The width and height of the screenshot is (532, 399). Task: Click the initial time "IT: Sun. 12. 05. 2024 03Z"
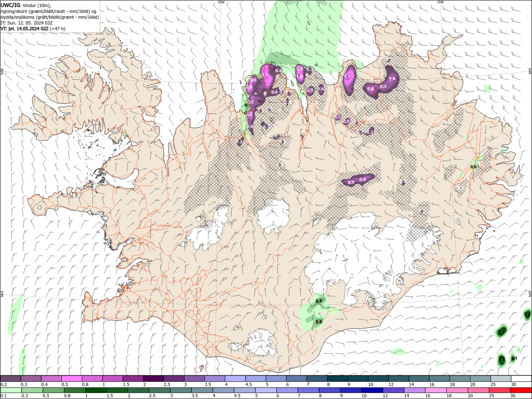(x=27, y=23)
